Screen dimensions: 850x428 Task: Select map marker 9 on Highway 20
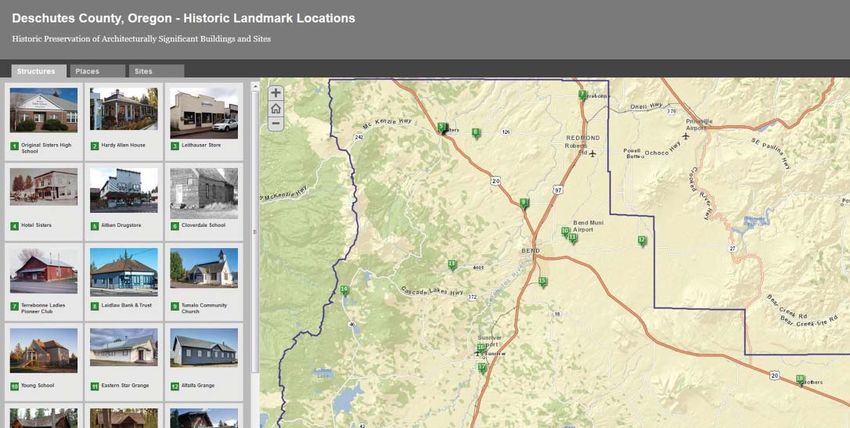point(524,203)
